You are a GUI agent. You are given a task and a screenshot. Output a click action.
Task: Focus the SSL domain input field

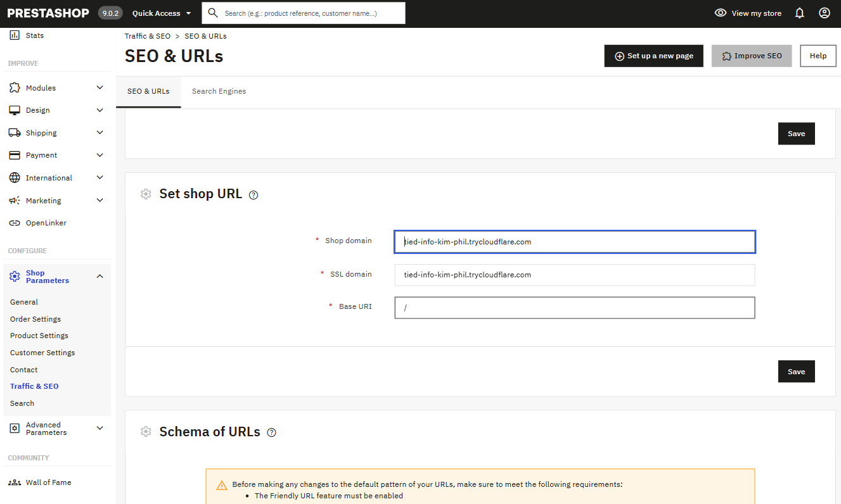click(x=575, y=275)
